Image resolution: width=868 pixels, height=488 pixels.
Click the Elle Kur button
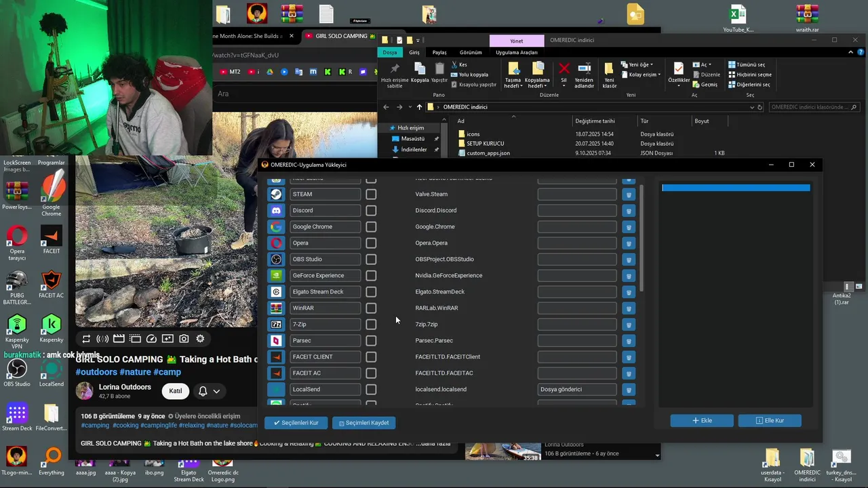point(770,420)
